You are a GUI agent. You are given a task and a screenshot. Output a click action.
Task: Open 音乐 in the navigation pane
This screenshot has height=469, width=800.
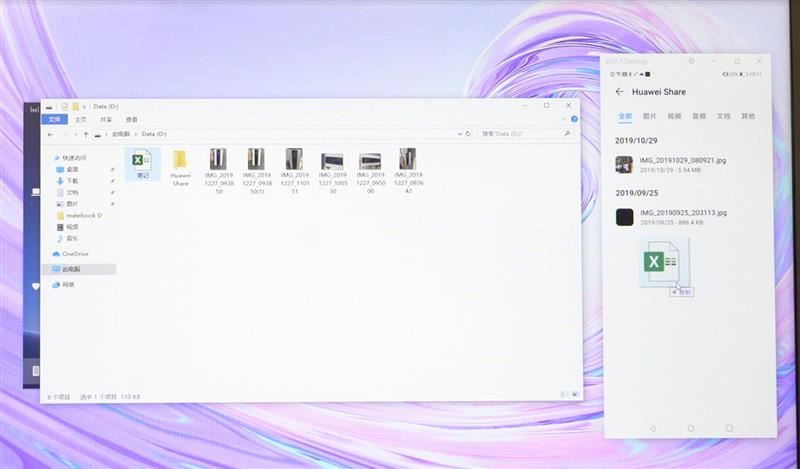(x=72, y=238)
